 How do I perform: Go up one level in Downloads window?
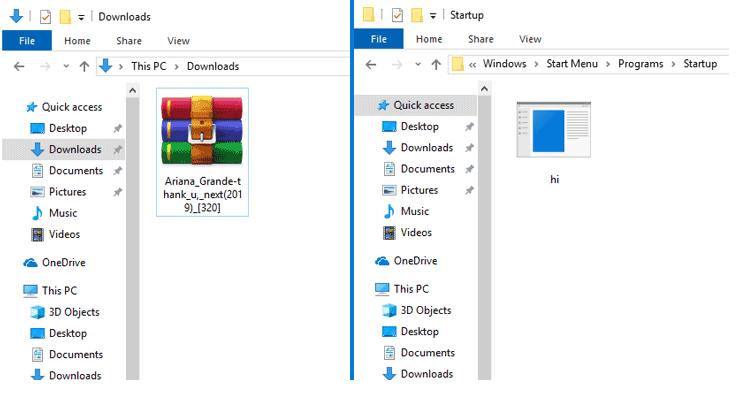point(84,66)
